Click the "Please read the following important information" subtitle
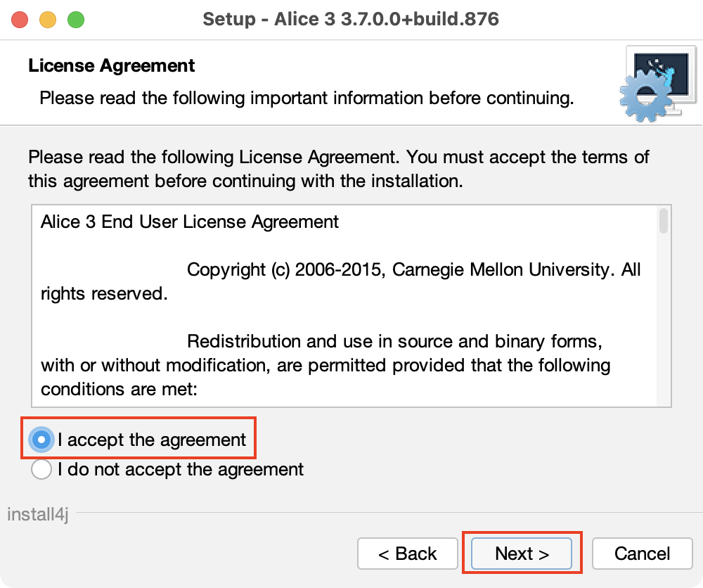The image size is (703, 588). (307, 98)
